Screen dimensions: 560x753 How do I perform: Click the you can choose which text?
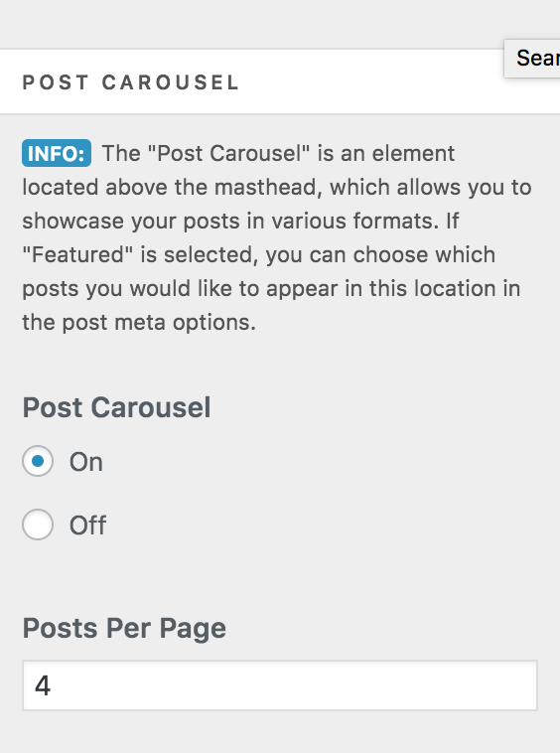click(x=380, y=254)
